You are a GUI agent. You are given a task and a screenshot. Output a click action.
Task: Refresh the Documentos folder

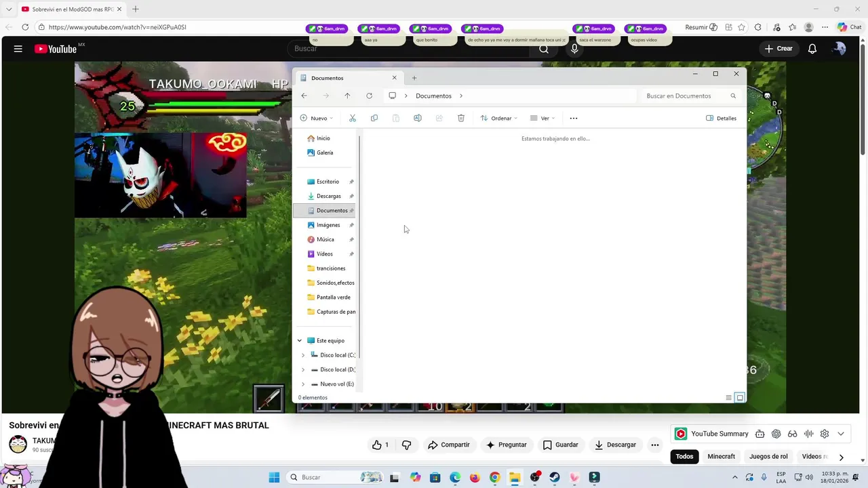click(x=369, y=96)
